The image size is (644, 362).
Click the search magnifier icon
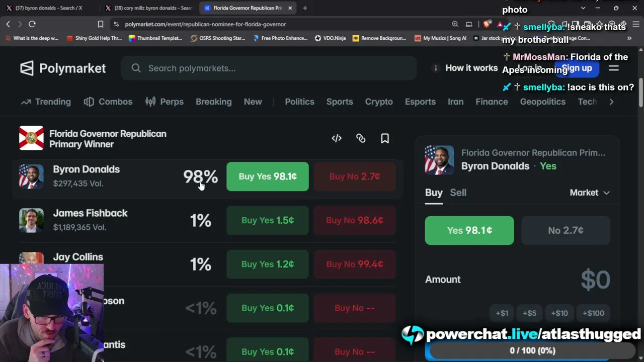(x=136, y=68)
